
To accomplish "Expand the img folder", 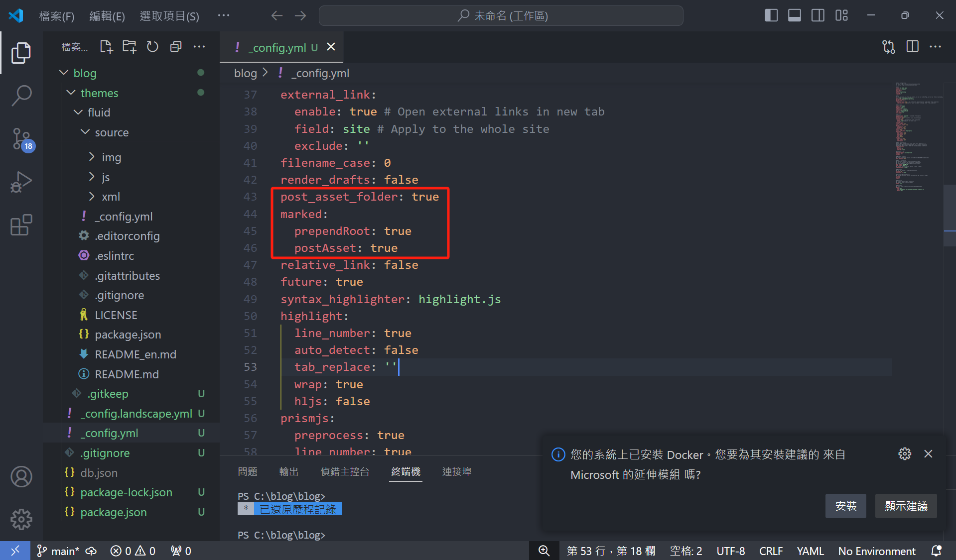I will [x=92, y=157].
